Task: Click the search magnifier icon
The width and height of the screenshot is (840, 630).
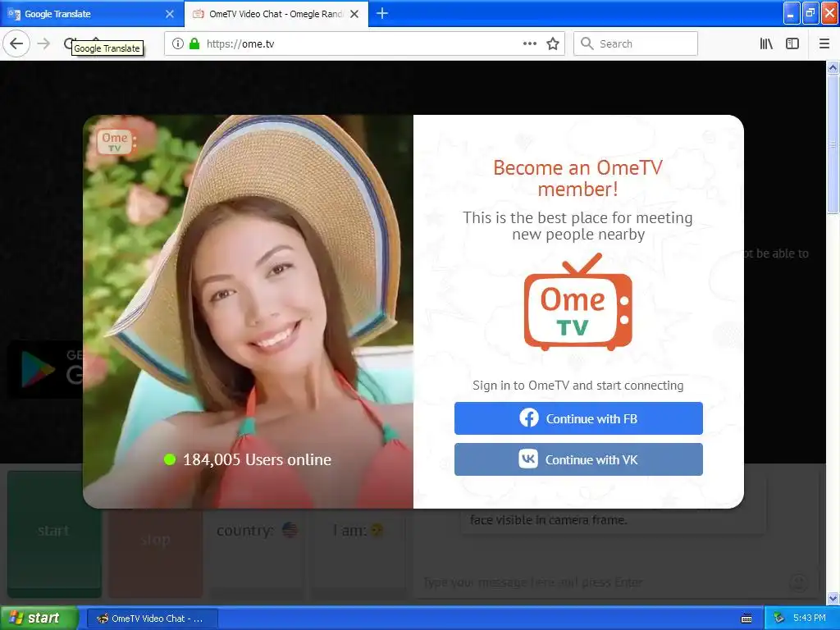Action: (587, 43)
